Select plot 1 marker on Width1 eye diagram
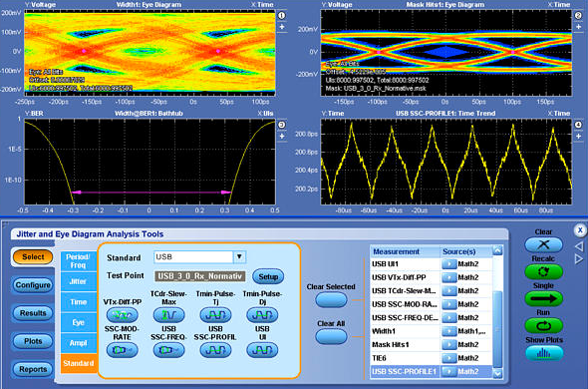Viewport: 588px width, 389px height. click(x=282, y=15)
